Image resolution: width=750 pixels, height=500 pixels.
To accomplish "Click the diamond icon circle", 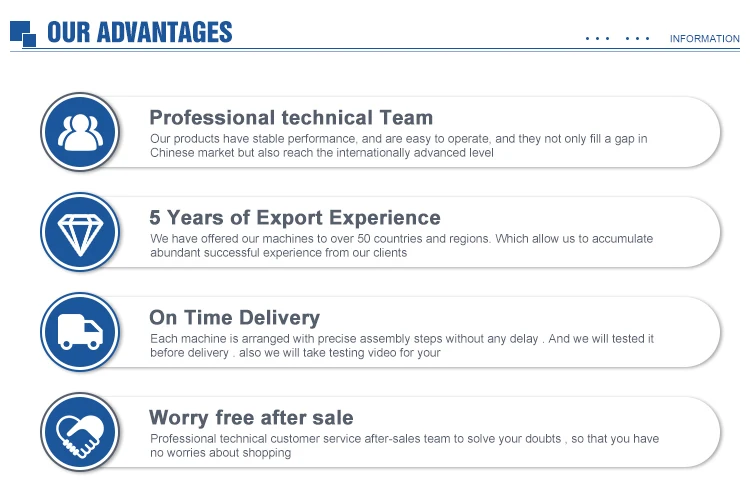I will tap(80, 232).
